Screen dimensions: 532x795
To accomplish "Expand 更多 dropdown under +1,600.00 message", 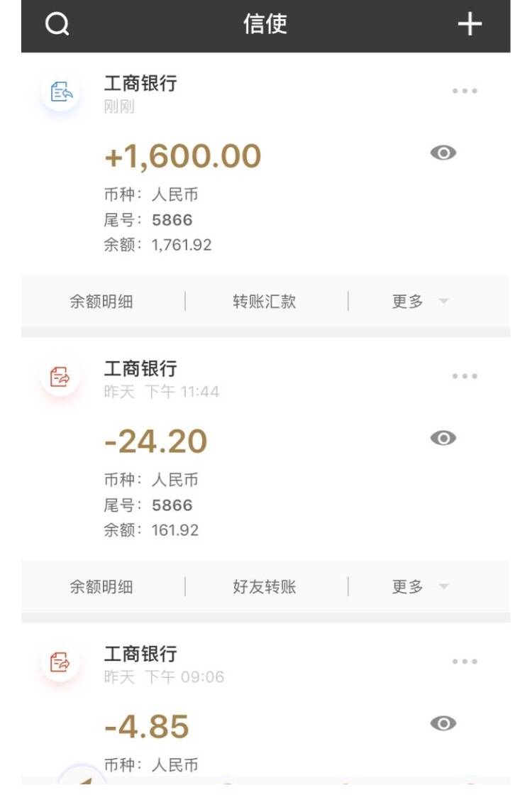I will point(420,302).
